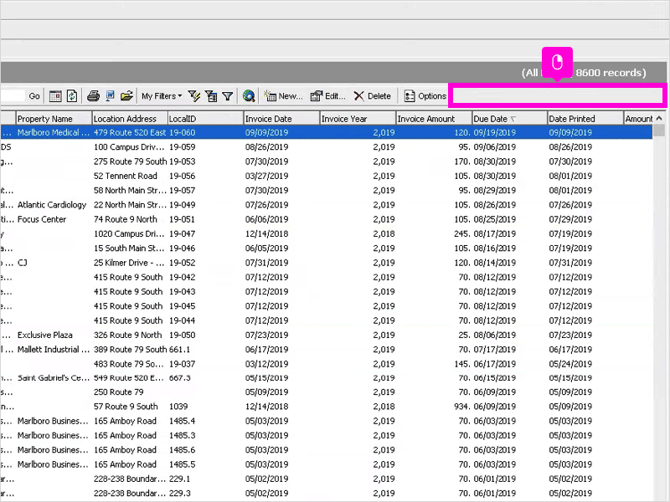Select the Saint Gabriel's Ce... row
670x502 pixels.
[x=326, y=378]
